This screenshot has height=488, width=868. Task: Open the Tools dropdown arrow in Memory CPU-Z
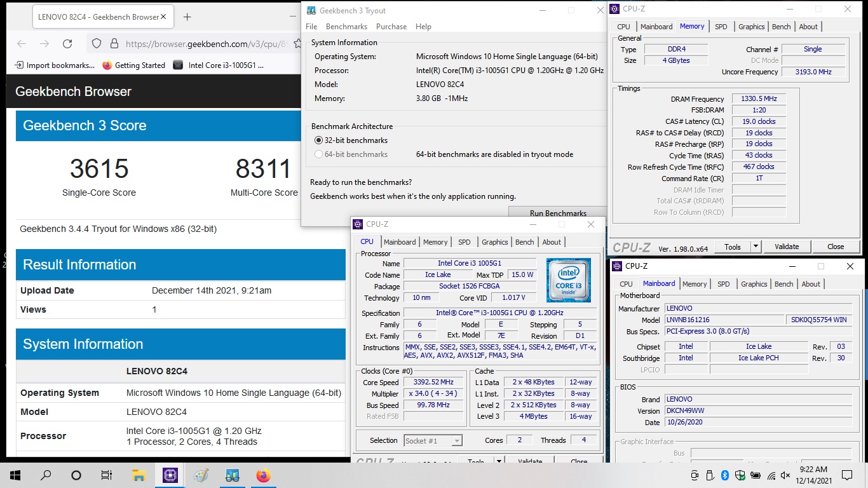pos(756,247)
